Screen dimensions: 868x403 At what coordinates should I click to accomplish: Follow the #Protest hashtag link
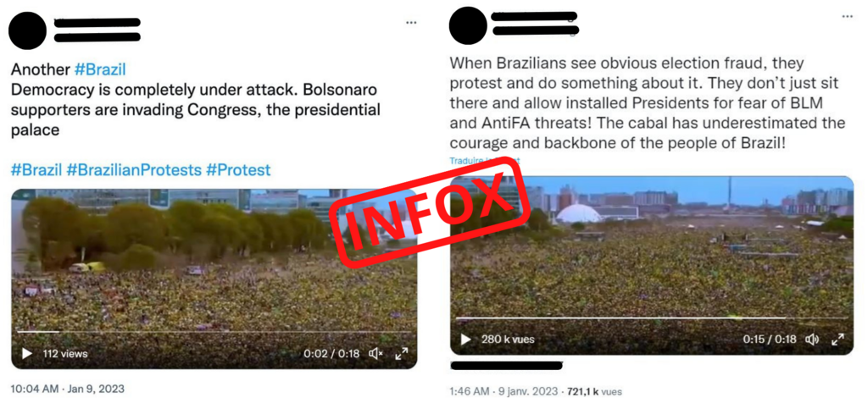pyautogui.click(x=238, y=169)
